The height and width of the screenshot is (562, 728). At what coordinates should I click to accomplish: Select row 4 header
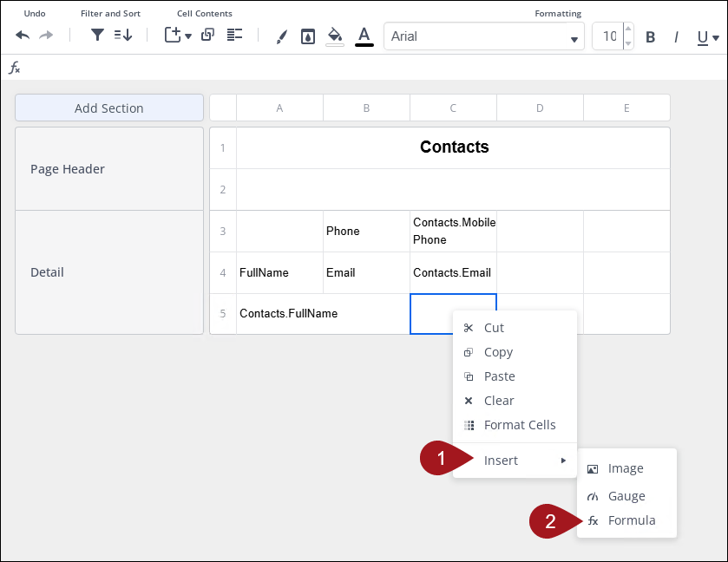tap(223, 273)
